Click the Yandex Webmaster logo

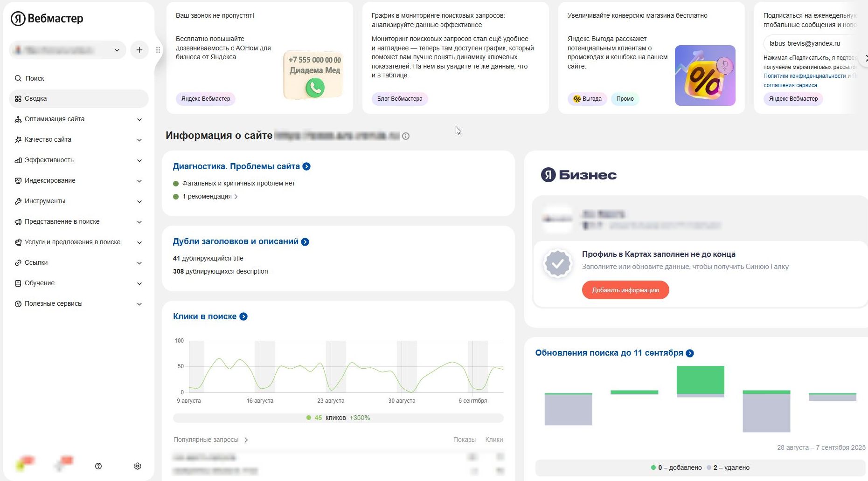tap(47, 19)
